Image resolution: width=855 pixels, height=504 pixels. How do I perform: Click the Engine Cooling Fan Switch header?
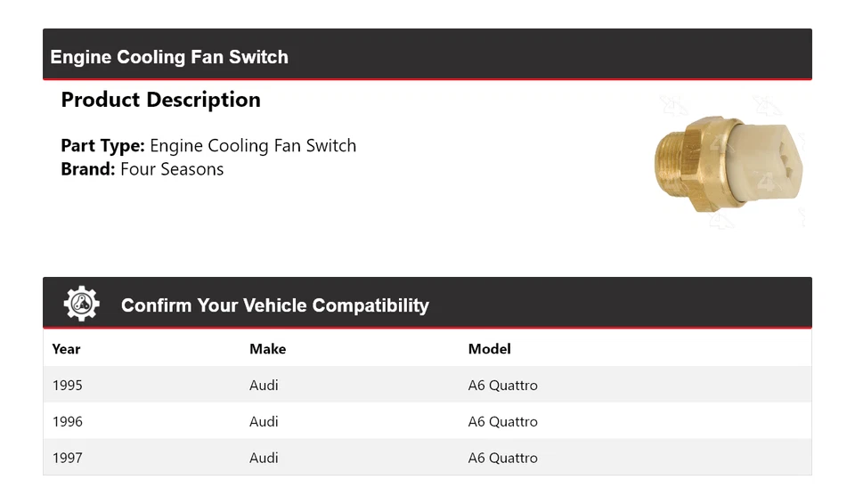tap(169, 57)
